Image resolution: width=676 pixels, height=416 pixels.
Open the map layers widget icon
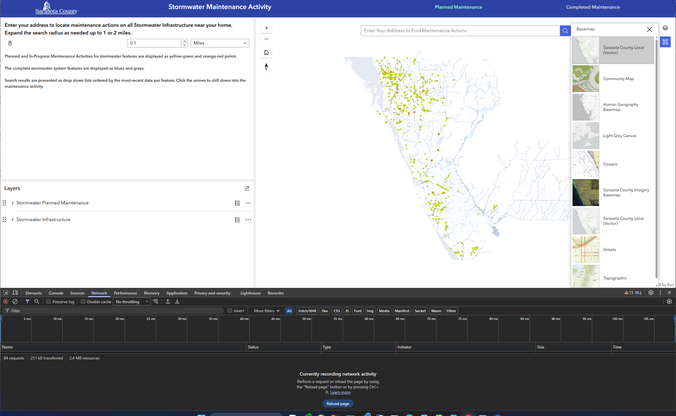coord(665,28)
